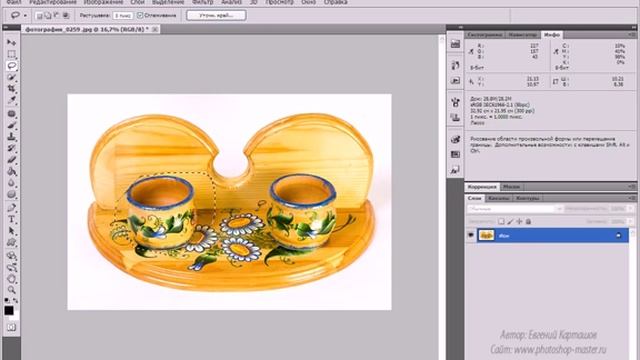Viewport: 640px width, 360px height.
Task: Select the Shape tool
Action: [x=11, y=243]
